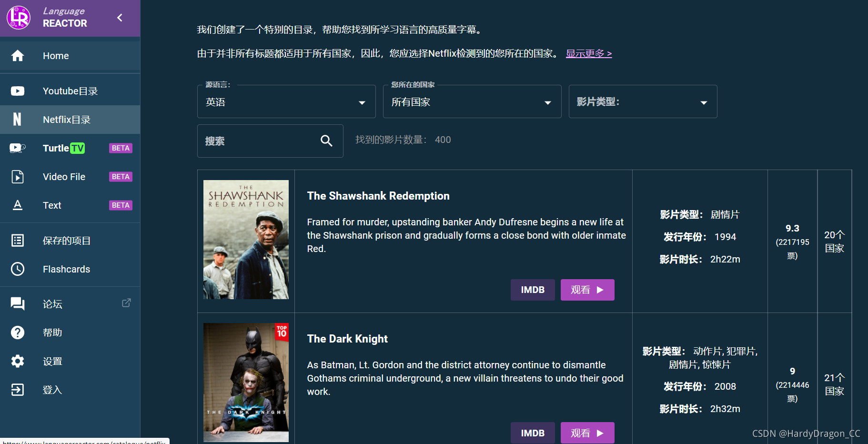Click the play triangle in Shawshank 观看 button
Viewport: 868px width, 444px height.
(600, 290)
